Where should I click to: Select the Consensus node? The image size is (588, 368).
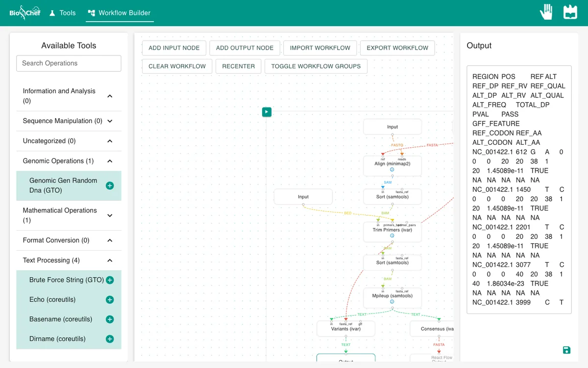[432, 329]
